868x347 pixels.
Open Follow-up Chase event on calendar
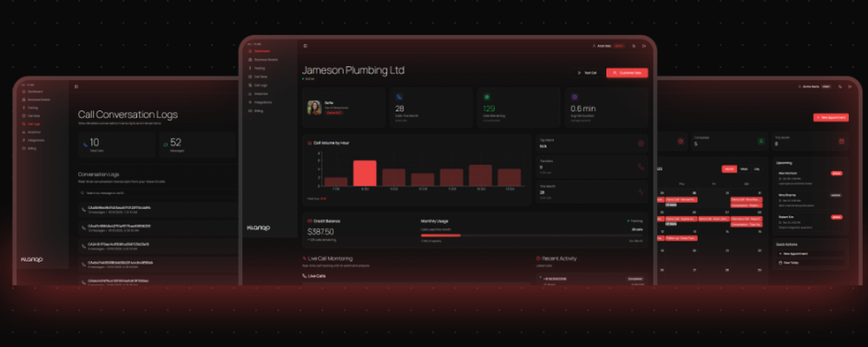click(681, 238)
